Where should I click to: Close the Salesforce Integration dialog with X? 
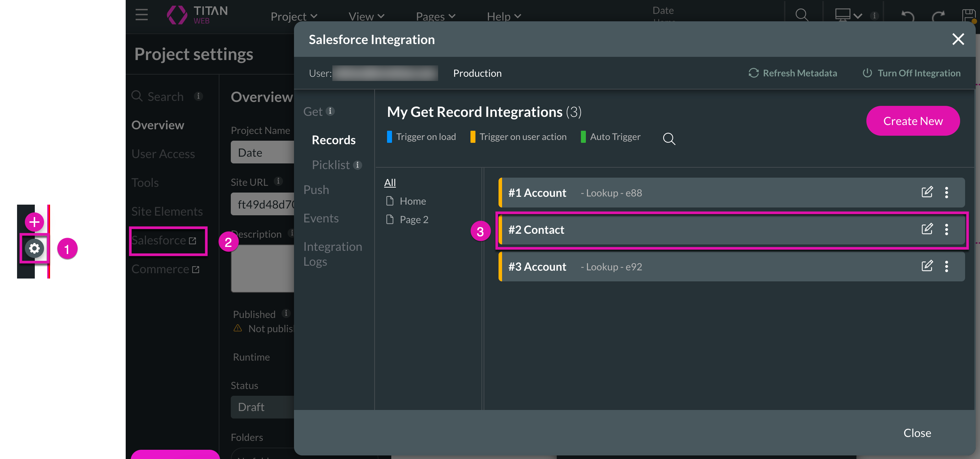[x=958, y=39]
